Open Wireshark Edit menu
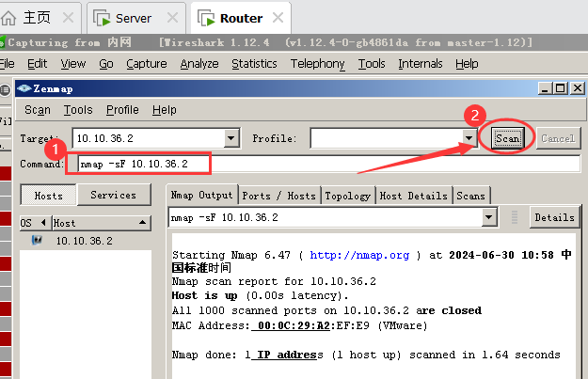 click(x=37, y=64)
